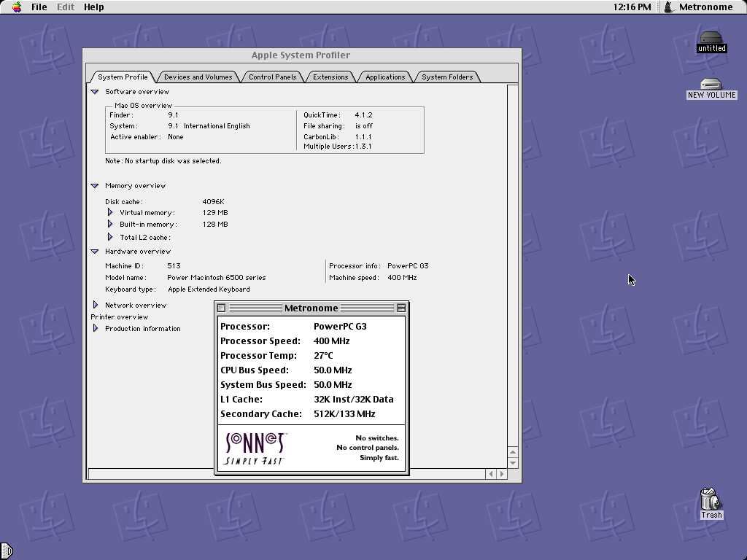Expand the control strip tab
This screenshot has height=560, width=747.
pos(7,551)
